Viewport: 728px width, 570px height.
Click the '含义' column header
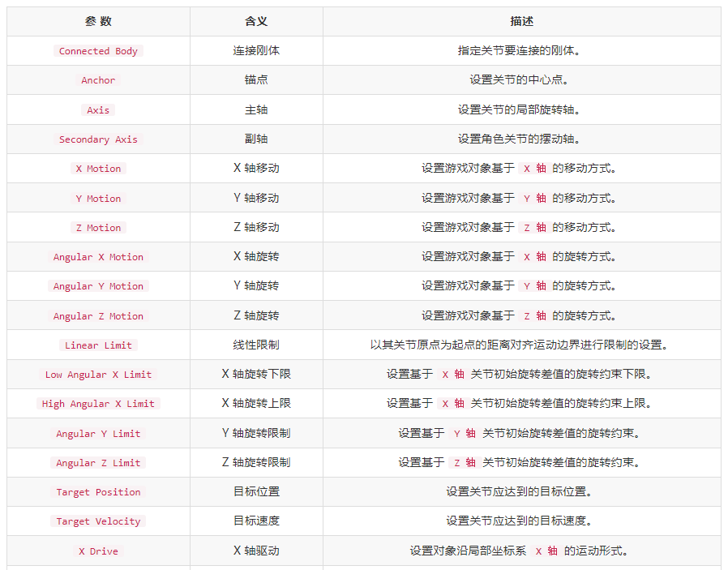click(x=256, y=21)
